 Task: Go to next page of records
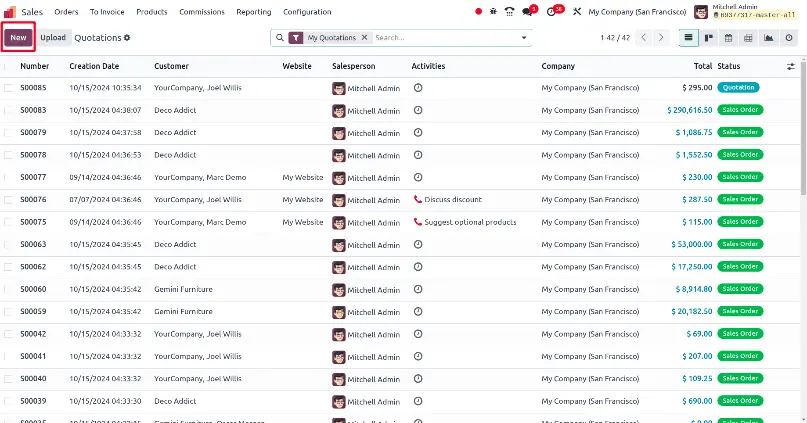(x=661, y=38)
